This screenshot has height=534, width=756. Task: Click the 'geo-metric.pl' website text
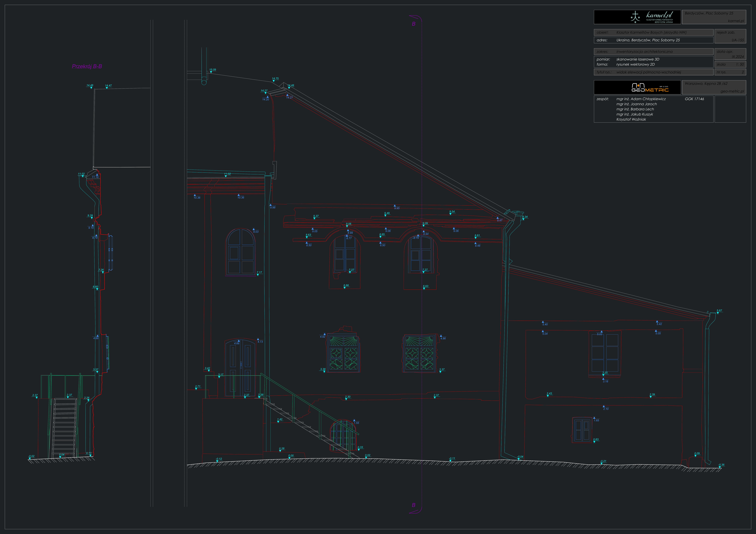(x=732, y=91)
